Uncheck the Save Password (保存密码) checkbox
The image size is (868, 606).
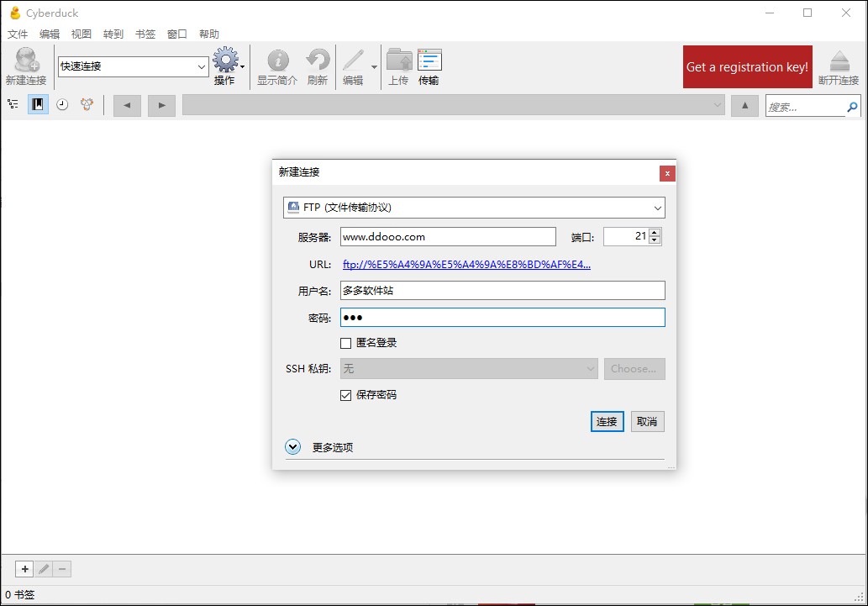345,396
